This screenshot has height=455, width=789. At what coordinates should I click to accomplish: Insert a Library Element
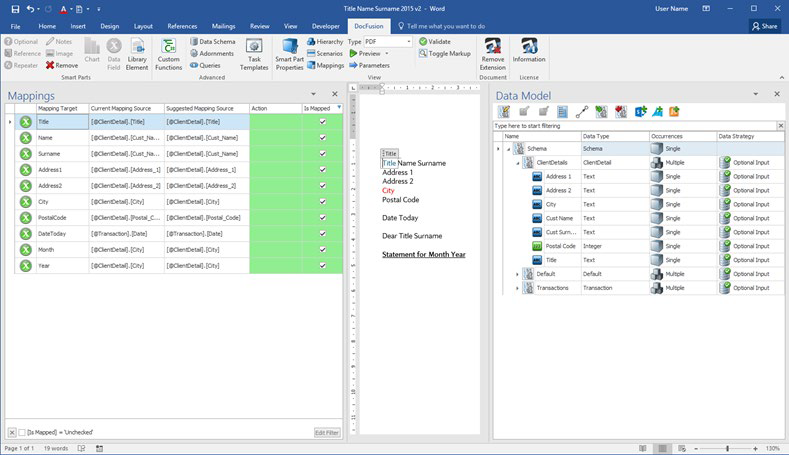click(137, 54)
